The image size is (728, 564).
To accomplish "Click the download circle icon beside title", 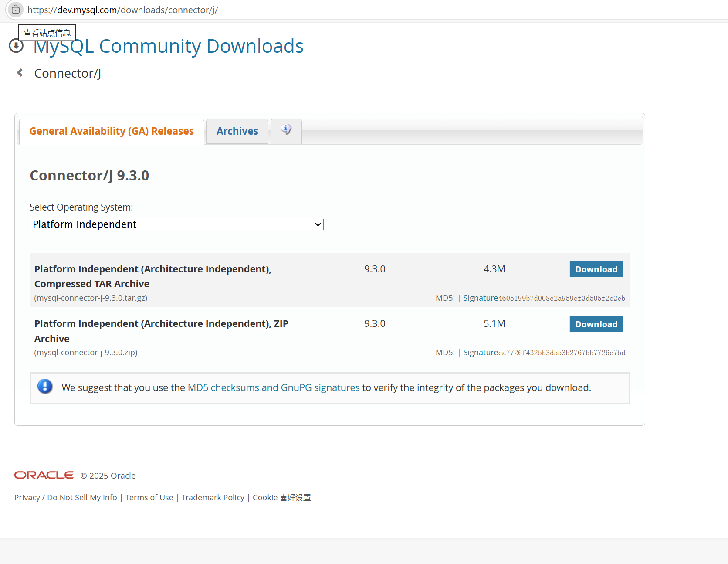I will [16, 45].
